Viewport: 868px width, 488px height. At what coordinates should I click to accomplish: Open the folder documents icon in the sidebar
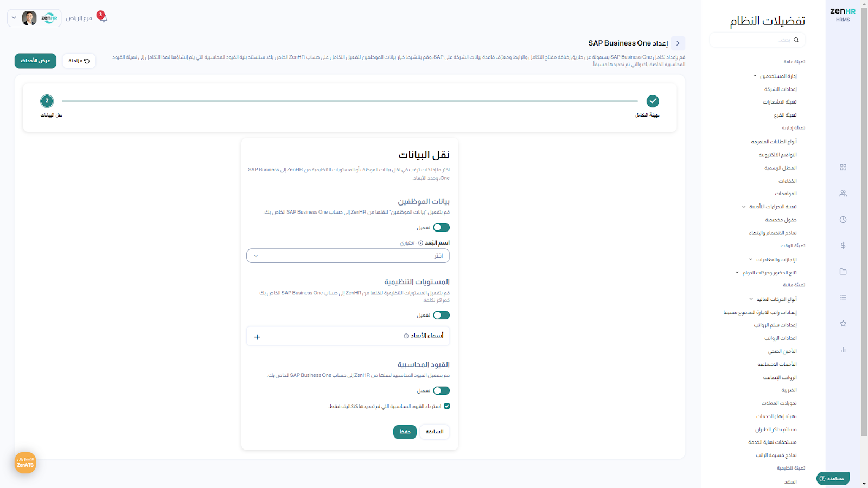(843, 272)
